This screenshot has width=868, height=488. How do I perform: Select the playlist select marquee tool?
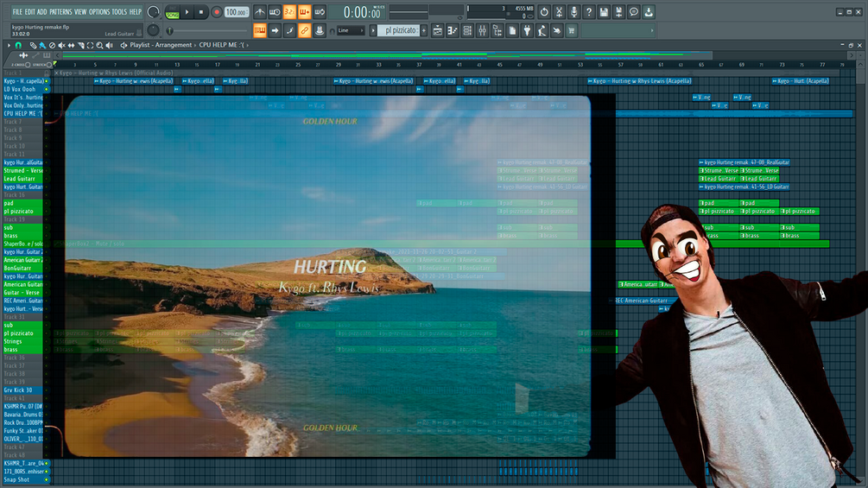tap(90, 46)
